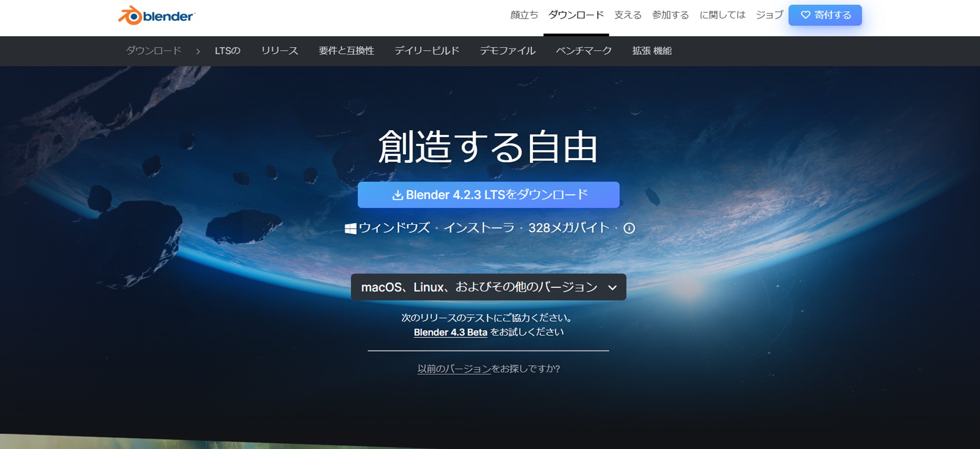This screenshot has height=449, width=980.
Task: Click the Blender logo in header
Action: coord(156,15)
